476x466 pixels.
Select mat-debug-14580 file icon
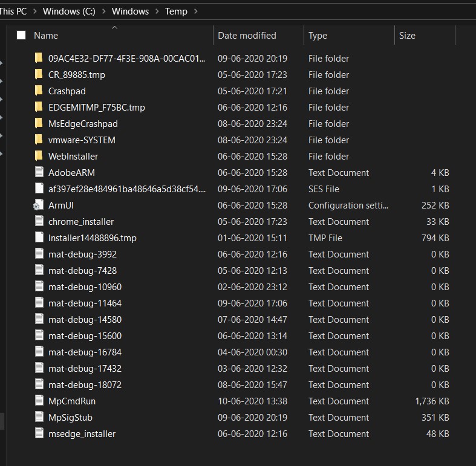point(39,319)
